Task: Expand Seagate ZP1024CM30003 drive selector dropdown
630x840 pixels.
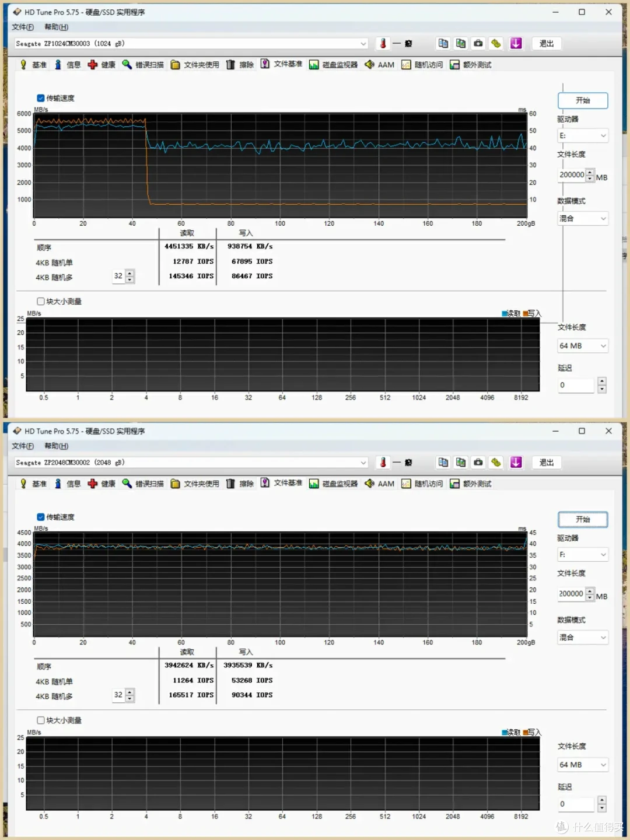Action: (x=363, y=44)
